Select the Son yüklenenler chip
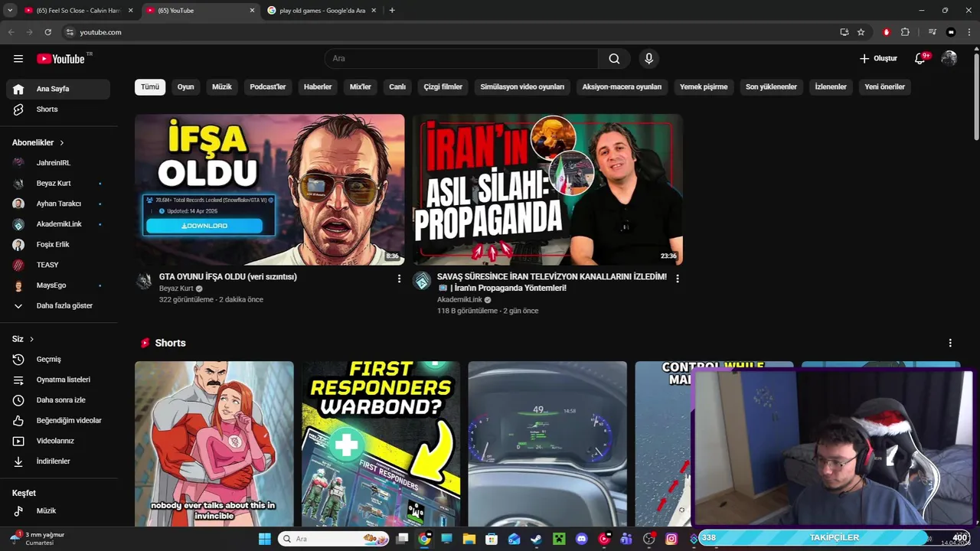Screen dimensions: 980x551 (x=771, y=87)
